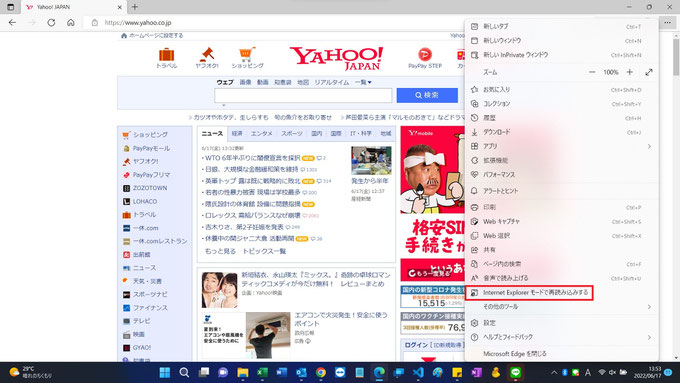Click the Yahoo search input field
This screenshot has height=383, width=680.
(x=303, y=95)
